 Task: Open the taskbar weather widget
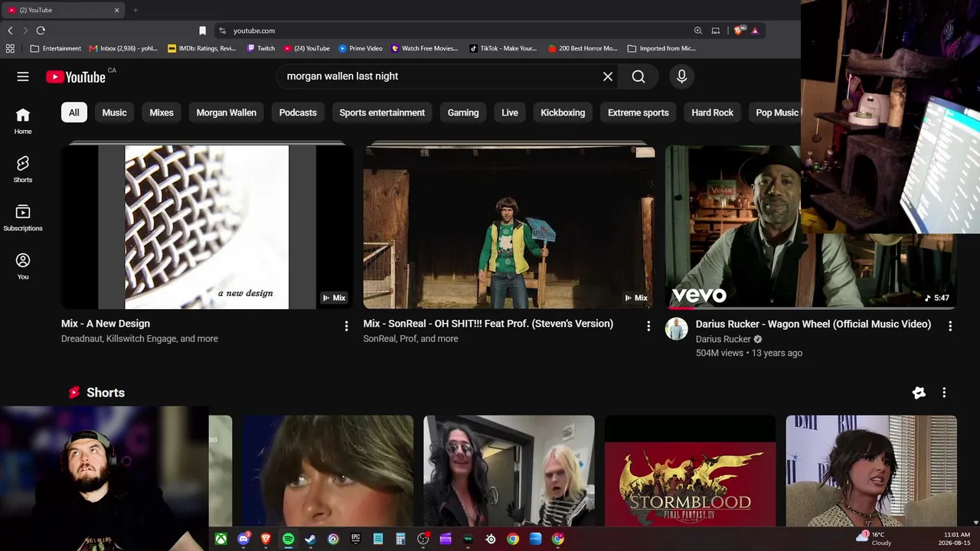coord(874,539)
